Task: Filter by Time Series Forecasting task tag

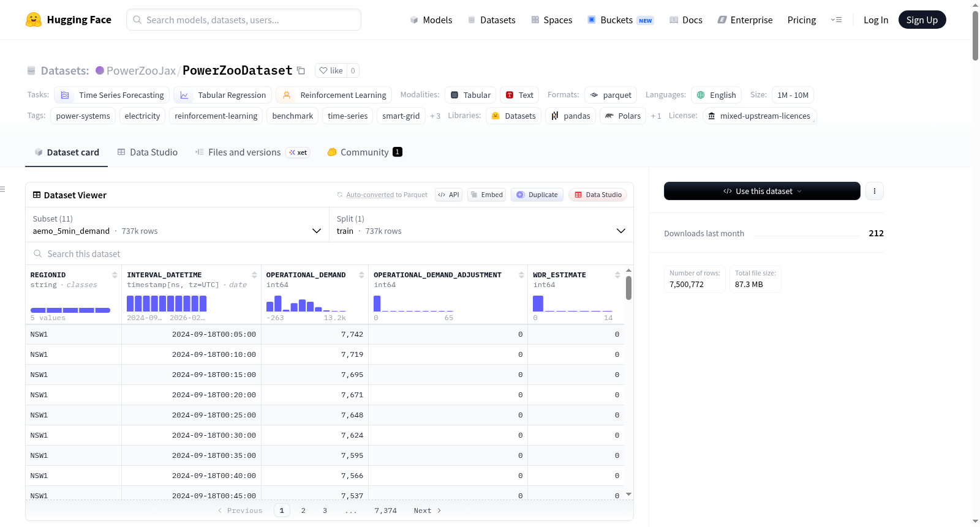Action: pyautogui.click(x=112, y=95)
